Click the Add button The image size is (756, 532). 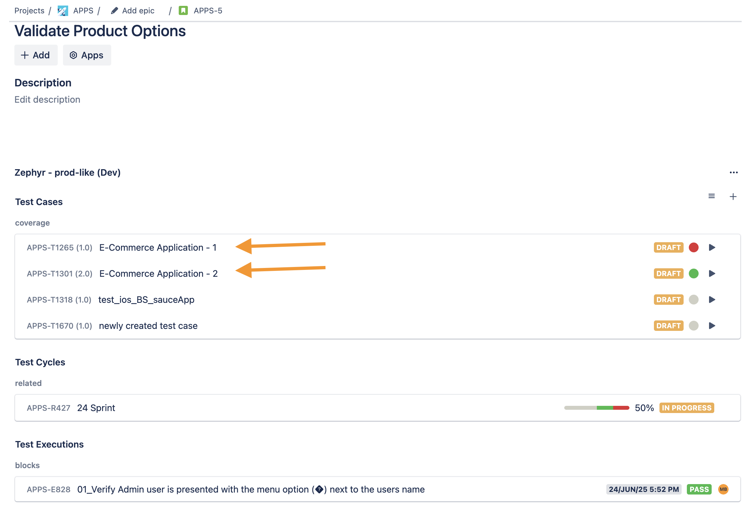pyautogui.click(x=36, y=55)
